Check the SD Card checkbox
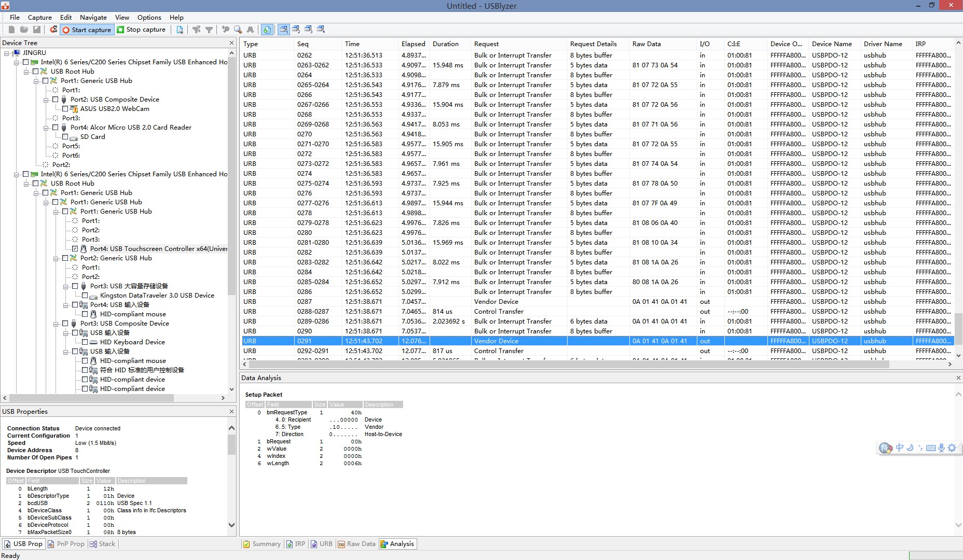 [65, 137]
